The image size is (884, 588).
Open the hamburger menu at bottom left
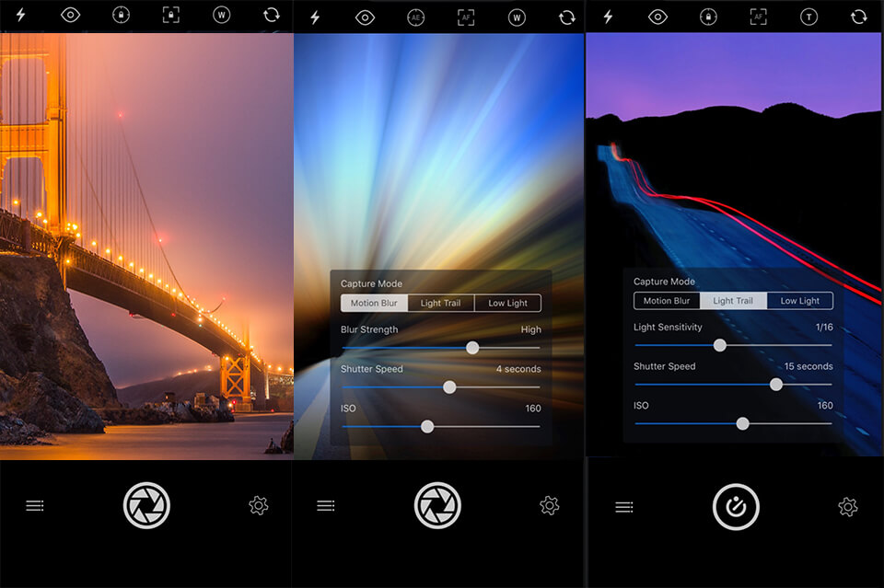coord(34,505)
